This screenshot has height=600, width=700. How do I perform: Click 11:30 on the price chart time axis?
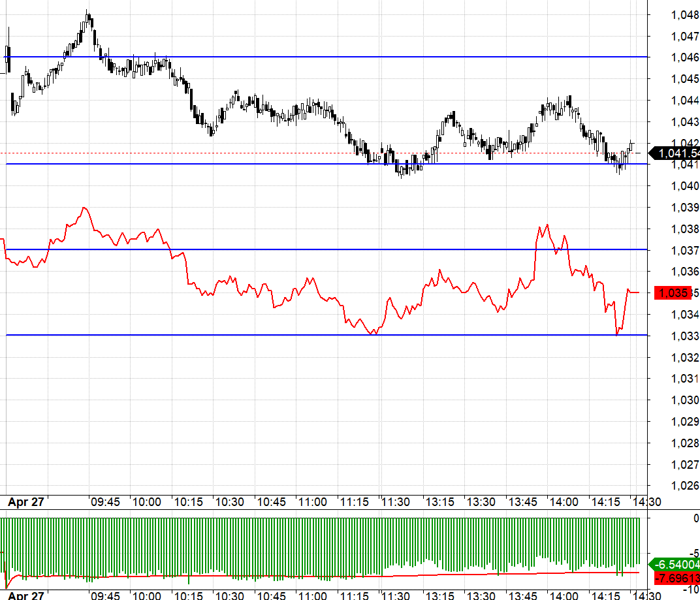(x=396, y=502)
